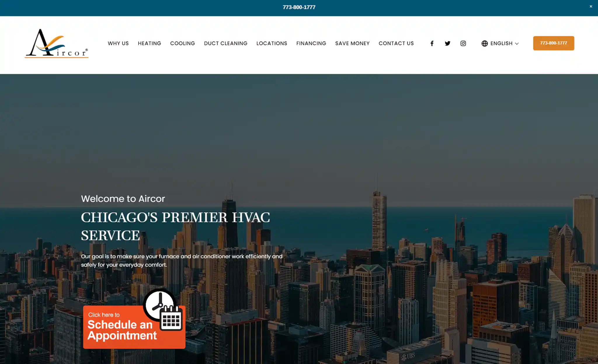
Task: Navigate to Contact Us
Action: pos(396,43)
